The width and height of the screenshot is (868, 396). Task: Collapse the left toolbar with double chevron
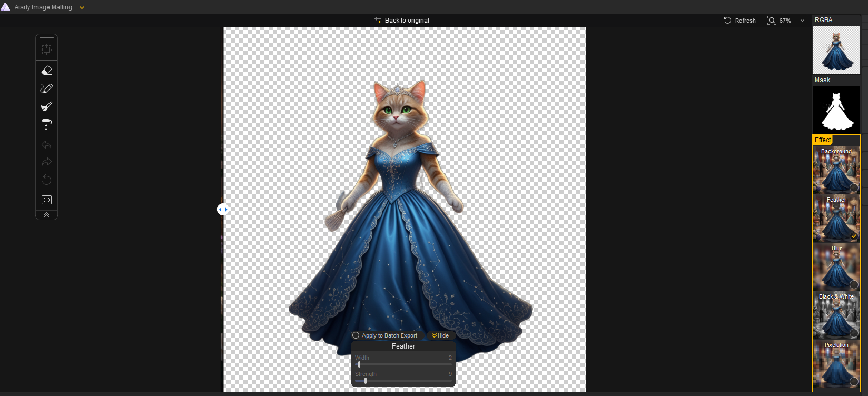pyautogui.click(x=46, y=215)
